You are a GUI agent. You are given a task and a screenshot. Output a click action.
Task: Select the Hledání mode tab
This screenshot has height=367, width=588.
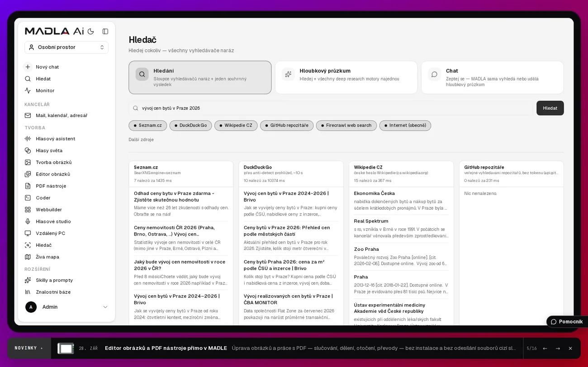point(200,78)
